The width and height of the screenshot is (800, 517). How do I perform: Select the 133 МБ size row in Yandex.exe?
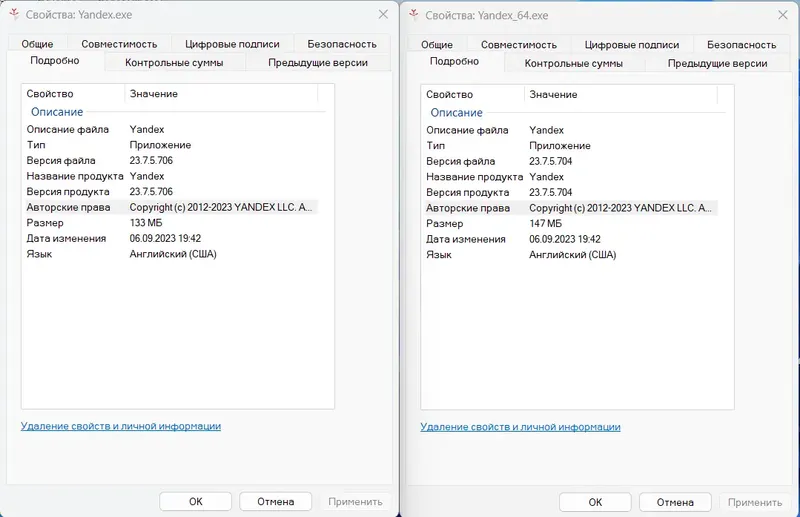tap(150, 223)
